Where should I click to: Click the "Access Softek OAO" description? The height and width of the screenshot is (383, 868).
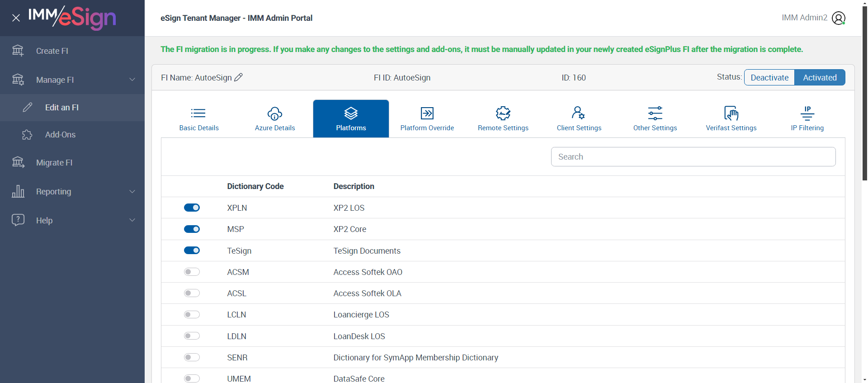(x=368, y=272)
